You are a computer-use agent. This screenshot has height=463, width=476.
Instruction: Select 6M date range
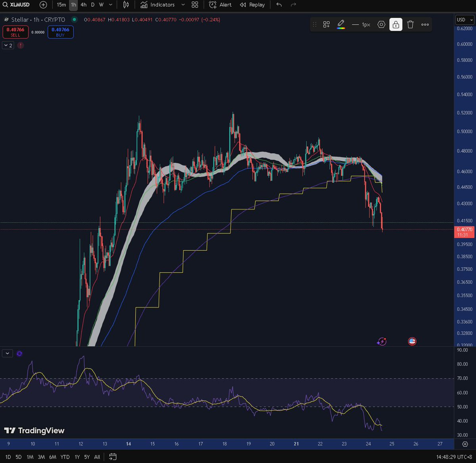(x=53, y=457)
